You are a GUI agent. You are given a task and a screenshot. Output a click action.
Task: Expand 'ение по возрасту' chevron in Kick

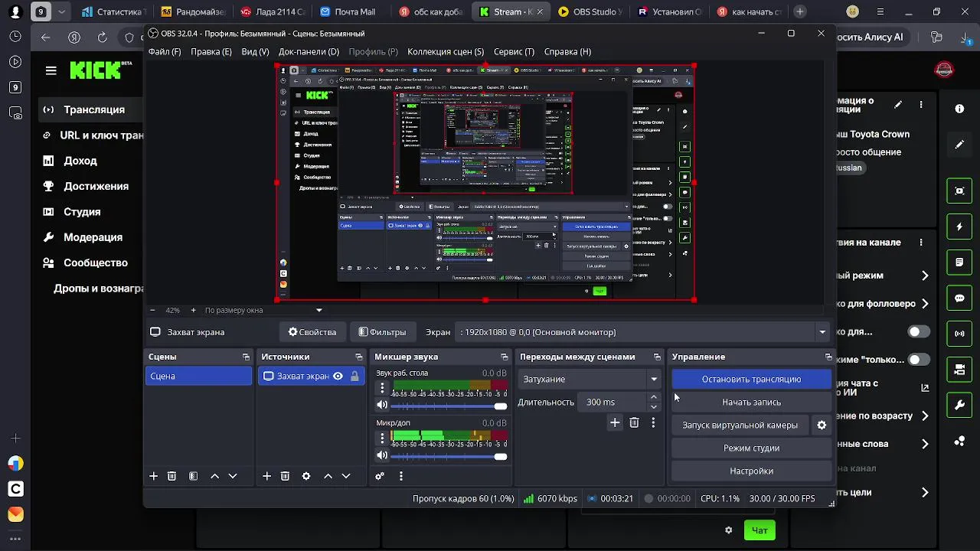point(925,416)
